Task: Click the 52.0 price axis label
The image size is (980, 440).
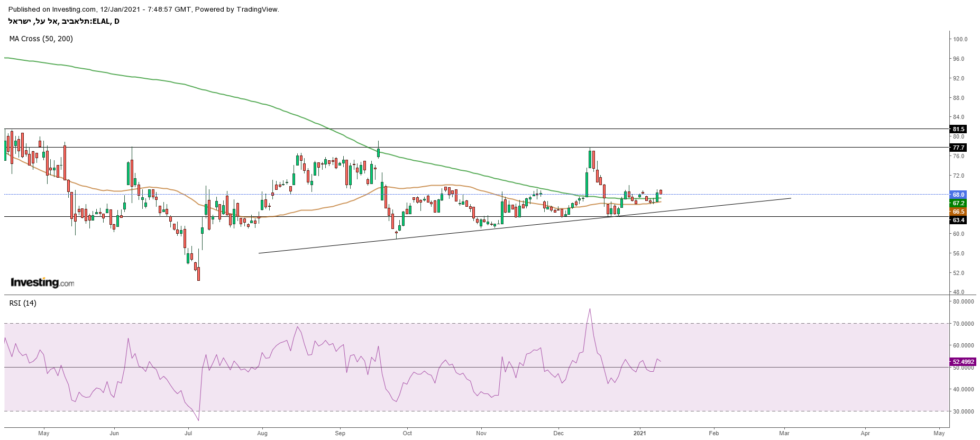Action: 958,273
